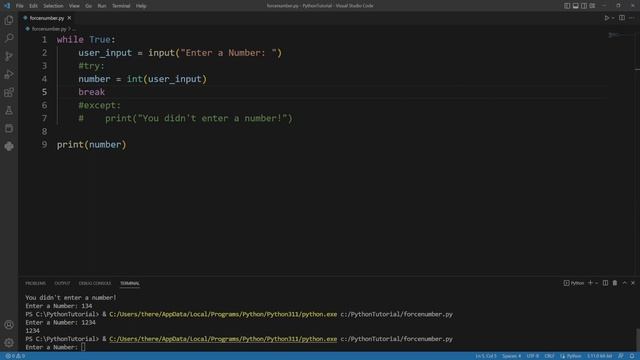Click the '#try:' comment on line 3
Screen dimensions: 640x360
click(x=91, y=66)
